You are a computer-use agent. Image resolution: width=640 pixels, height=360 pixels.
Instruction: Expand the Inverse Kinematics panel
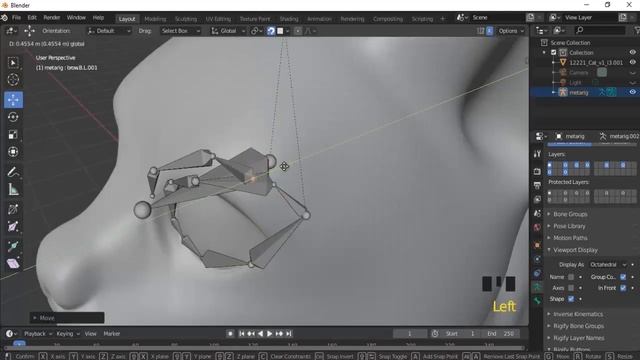[x=578, y=314]
